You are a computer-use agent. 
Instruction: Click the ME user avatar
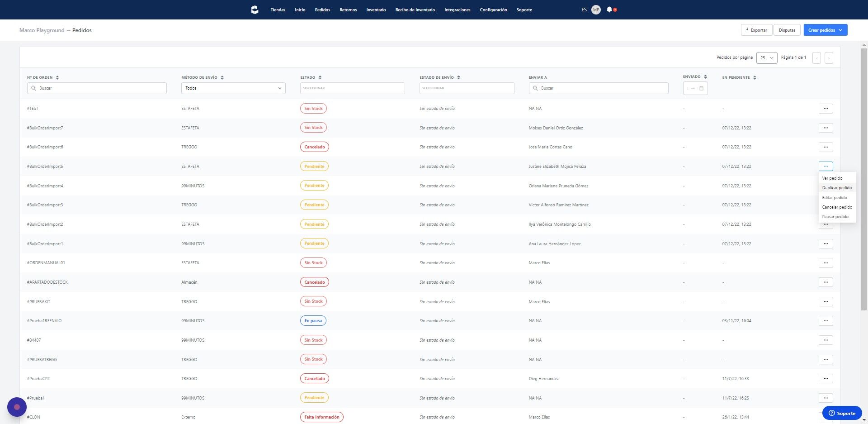point(596,10)
